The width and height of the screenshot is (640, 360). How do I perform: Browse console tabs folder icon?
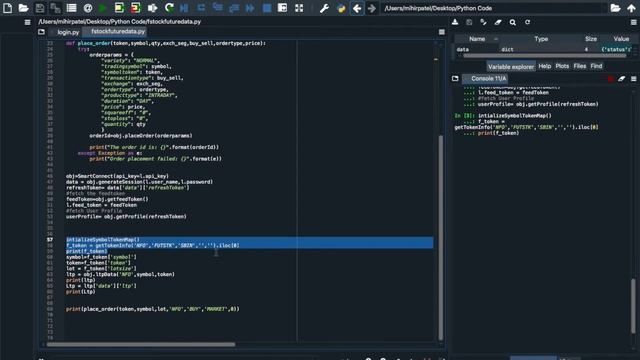pos(455,78)
